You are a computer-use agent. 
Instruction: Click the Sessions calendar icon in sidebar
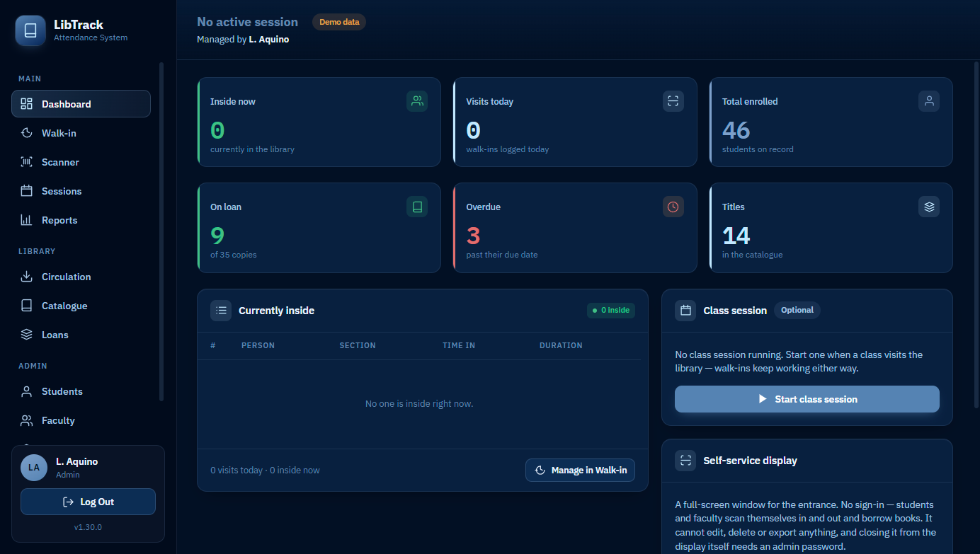pyautogui.click(x=27, y=191)
